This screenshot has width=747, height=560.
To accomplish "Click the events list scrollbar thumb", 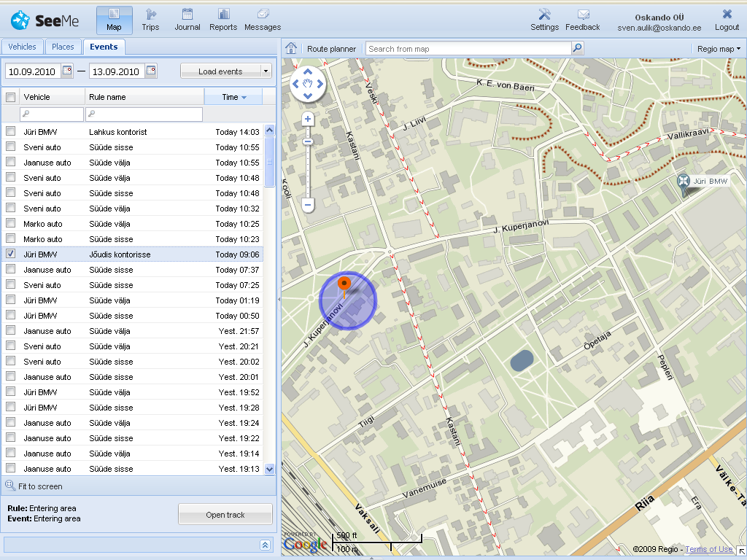I will point(270,162).
